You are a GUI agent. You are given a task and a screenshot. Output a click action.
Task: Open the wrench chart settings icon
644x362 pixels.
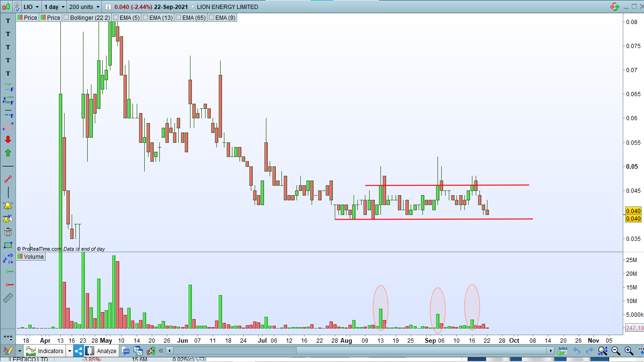151,351
